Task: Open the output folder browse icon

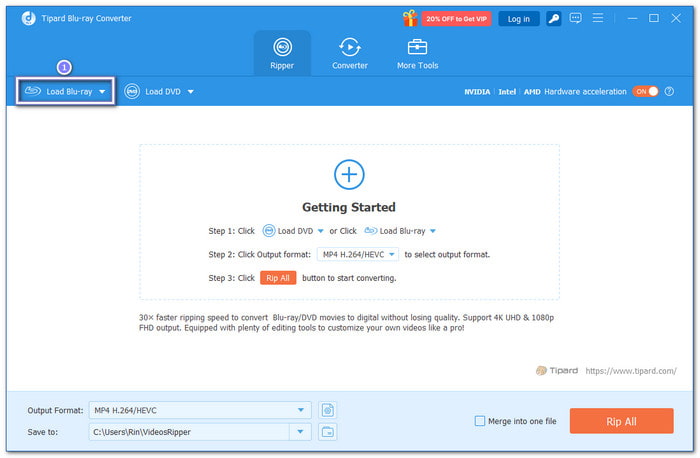Action: 328,432
